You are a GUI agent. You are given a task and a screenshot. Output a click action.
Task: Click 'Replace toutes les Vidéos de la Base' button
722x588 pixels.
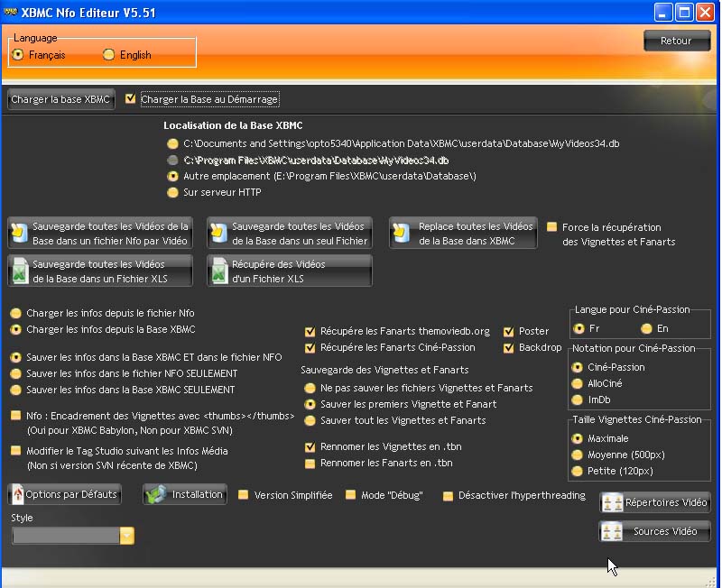coord(463,233)
